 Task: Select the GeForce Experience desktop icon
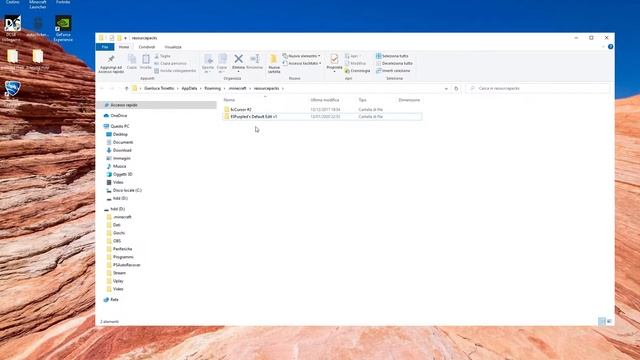pos(63,29)
